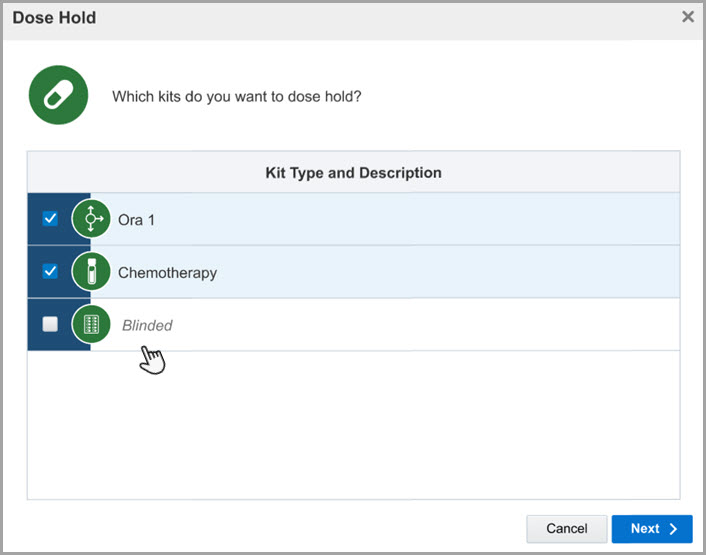Click the Chemotherapy vial icon
Screen dimensions: 706x555
click(x=91, y=272)
